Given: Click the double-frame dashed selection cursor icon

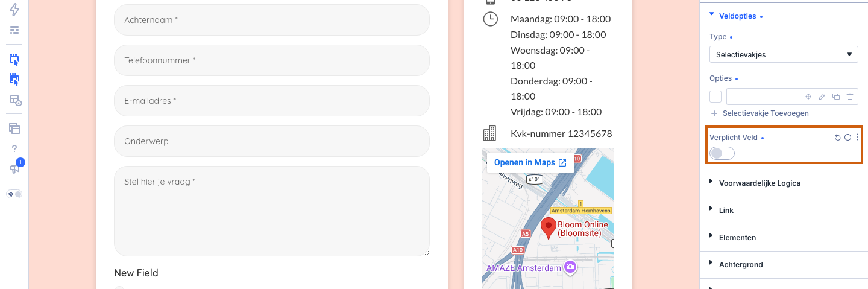Looking at the screenshot, I should (14, 79).
